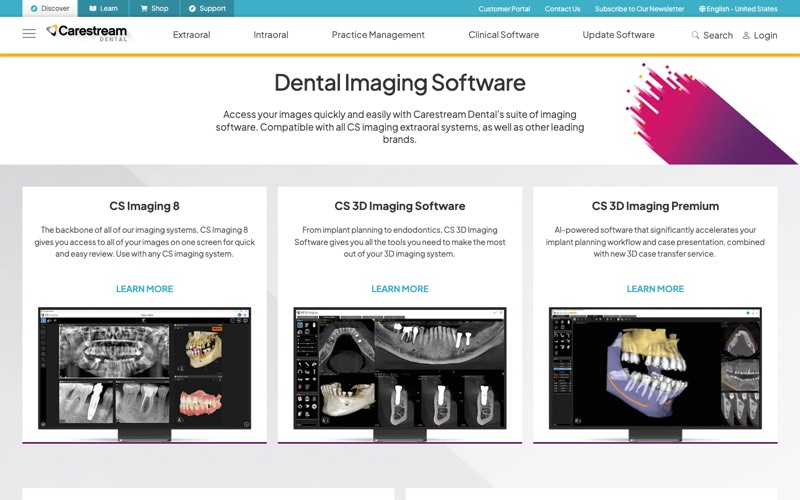800x500 pixels.
Task: Open the Update Software menu
Action: 618,35
